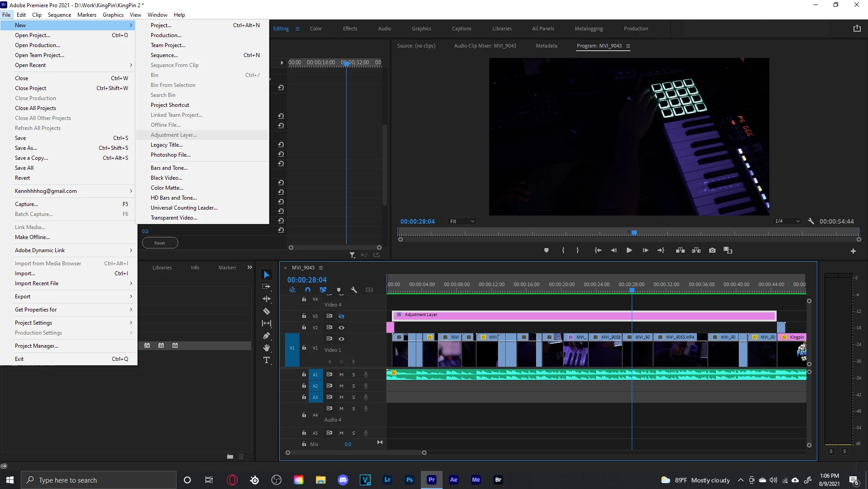Click the timeline horizontal zoom scrollbar
The height and width of the screenshot is (489, 868).
[356, 452]
